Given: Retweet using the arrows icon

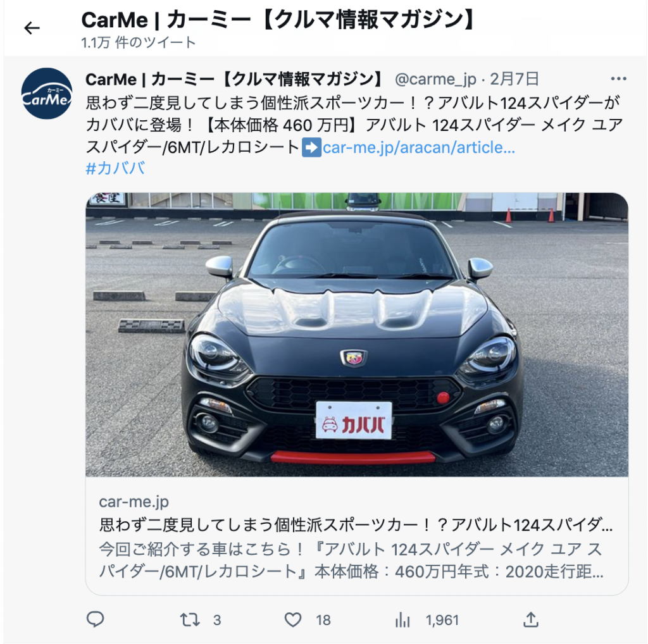Looking at the screenshot, I should click(190, 619).
